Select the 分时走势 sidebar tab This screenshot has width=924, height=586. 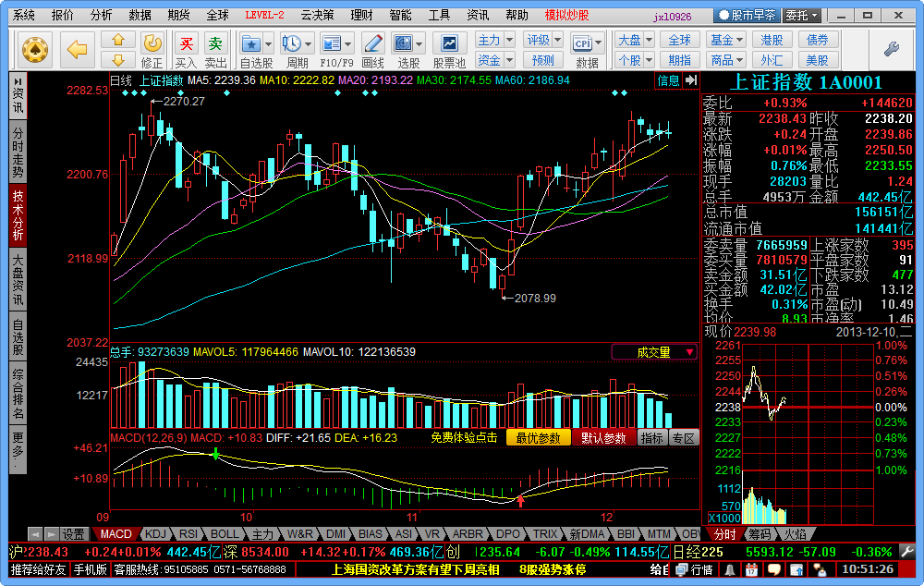point(18,153)
